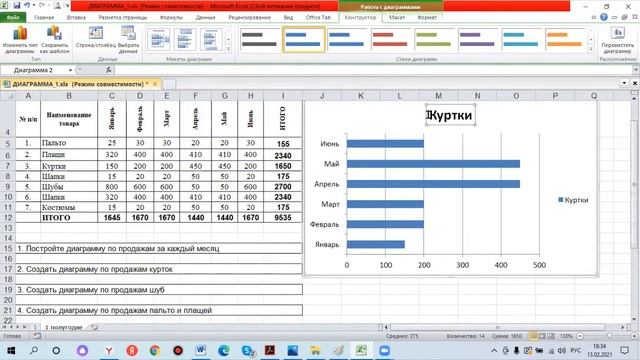Open Microsoft Edge from taskbar
Image resolution: width=640 pixels, height=360 pixels.
pos(224,351)
